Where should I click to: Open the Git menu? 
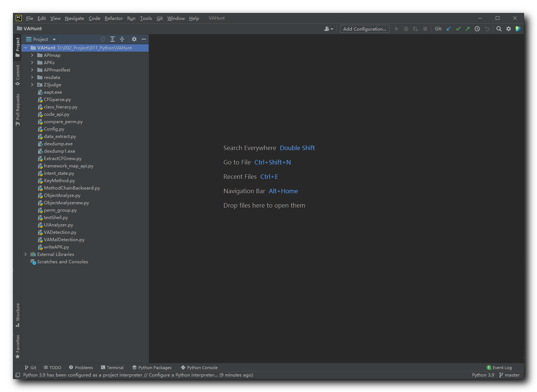(160, 18)
